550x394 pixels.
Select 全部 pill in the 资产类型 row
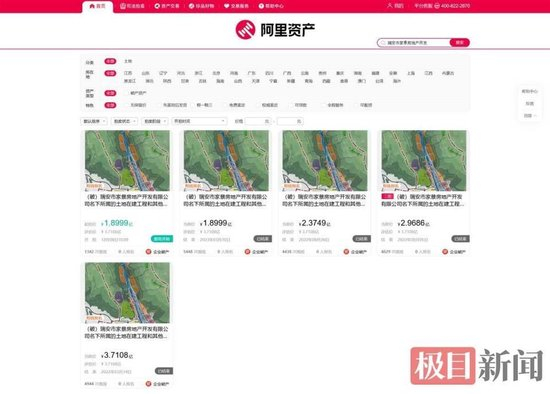pyautogui.click(x=110, y=93)
